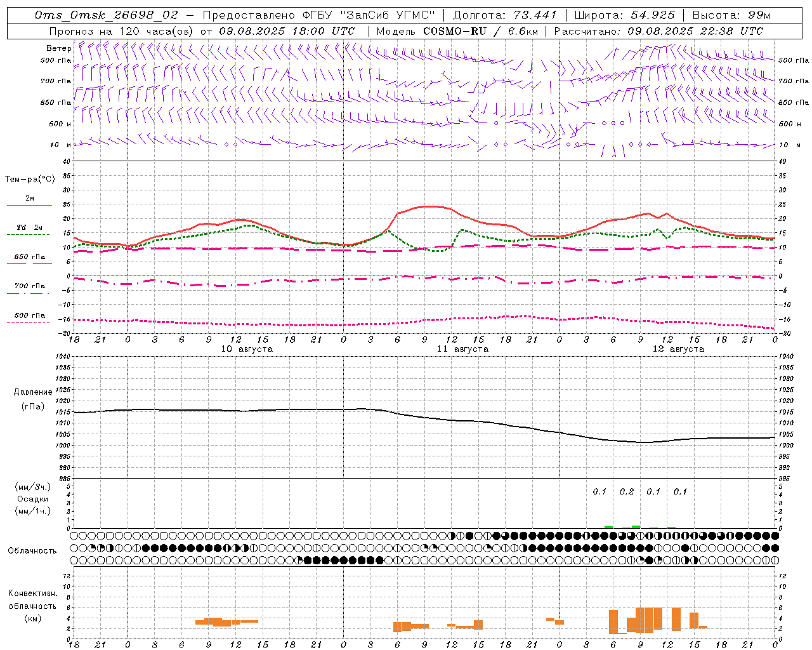Click the 0.2 precipitation amount value
Viewport: 812px width, 650px height.
click(x=627, y=491)
